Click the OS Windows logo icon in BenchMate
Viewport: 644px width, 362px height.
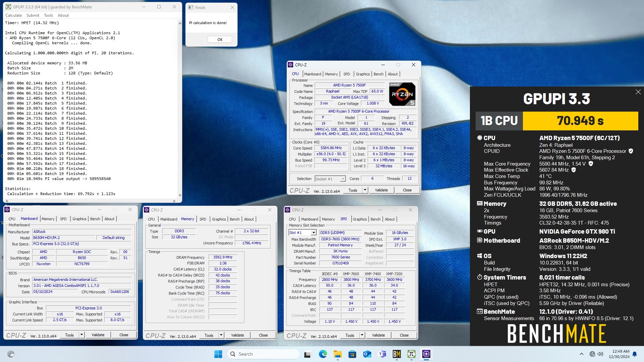tap(480, 256)
